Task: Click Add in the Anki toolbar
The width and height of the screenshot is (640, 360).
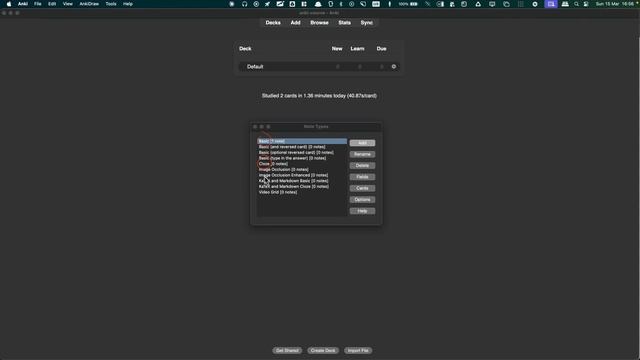Action: pyautogui.click(x=296, y=23)
